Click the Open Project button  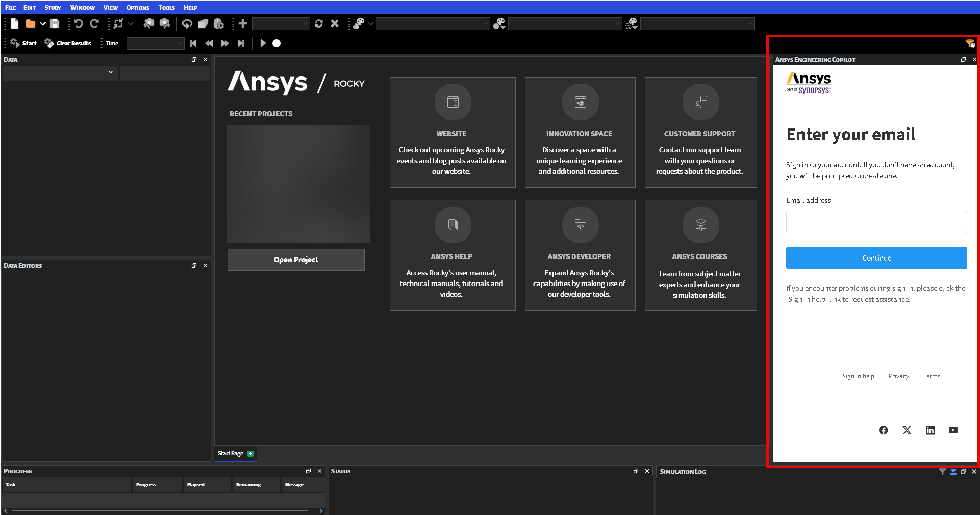click(x=296, y=260)
